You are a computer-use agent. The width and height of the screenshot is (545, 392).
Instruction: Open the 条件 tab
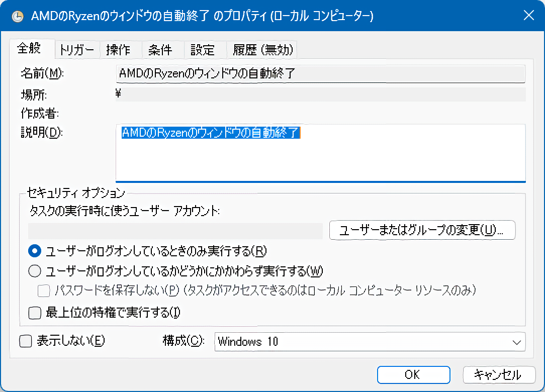click(x=162, y=50)
